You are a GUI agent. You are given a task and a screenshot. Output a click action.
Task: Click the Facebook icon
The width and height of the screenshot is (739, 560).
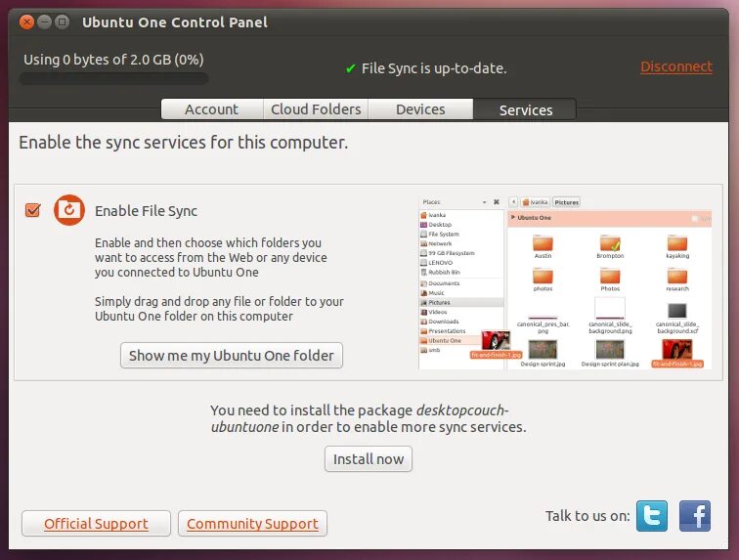click(x=695, y=516)
